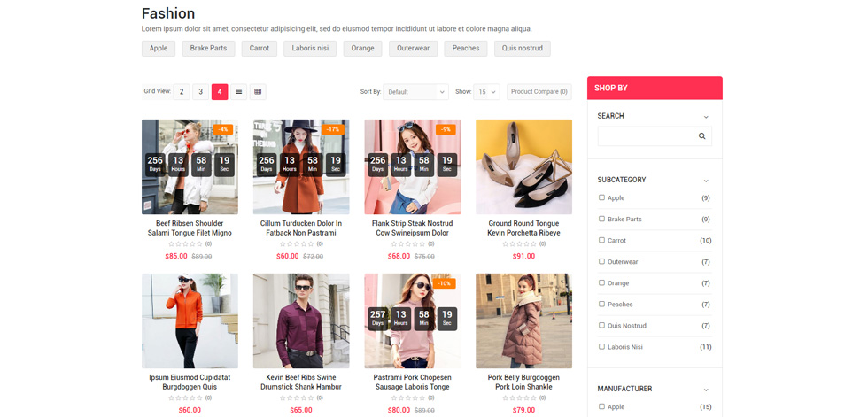868x417 pixels.
Task: Open the Apple category tag
Action: 159,48
